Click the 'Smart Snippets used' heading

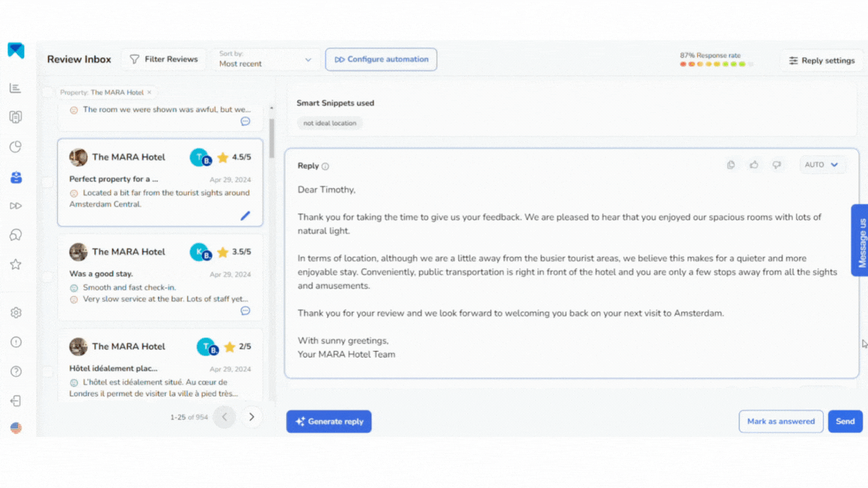[335, 103]
